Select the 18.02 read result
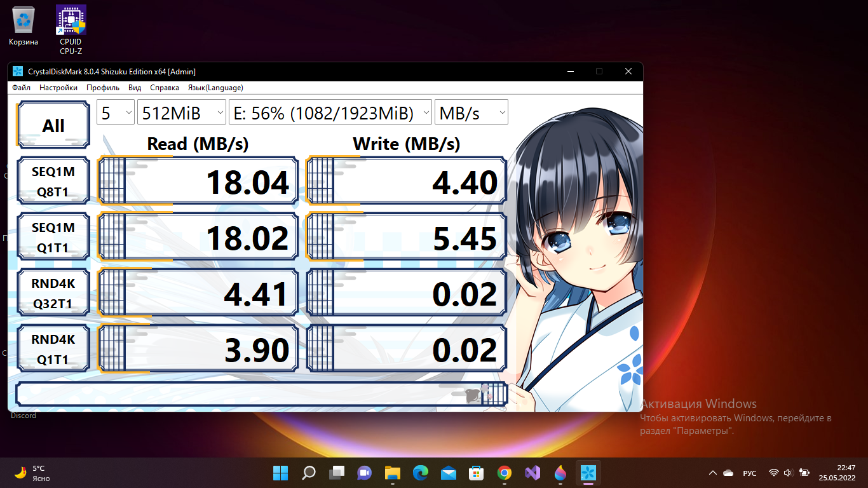 click(198, 237)
